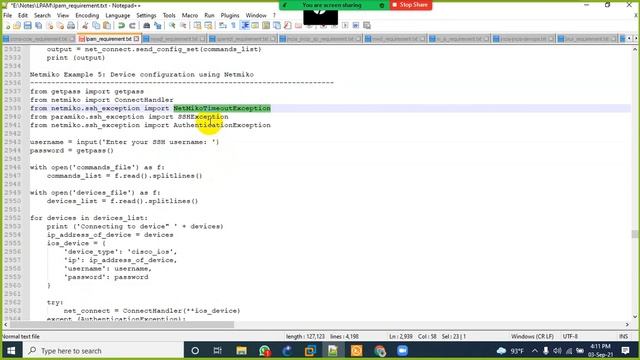Zoom in using the magnifier plus icon
The image size is (640, 360).
click(x=172, y=26)
